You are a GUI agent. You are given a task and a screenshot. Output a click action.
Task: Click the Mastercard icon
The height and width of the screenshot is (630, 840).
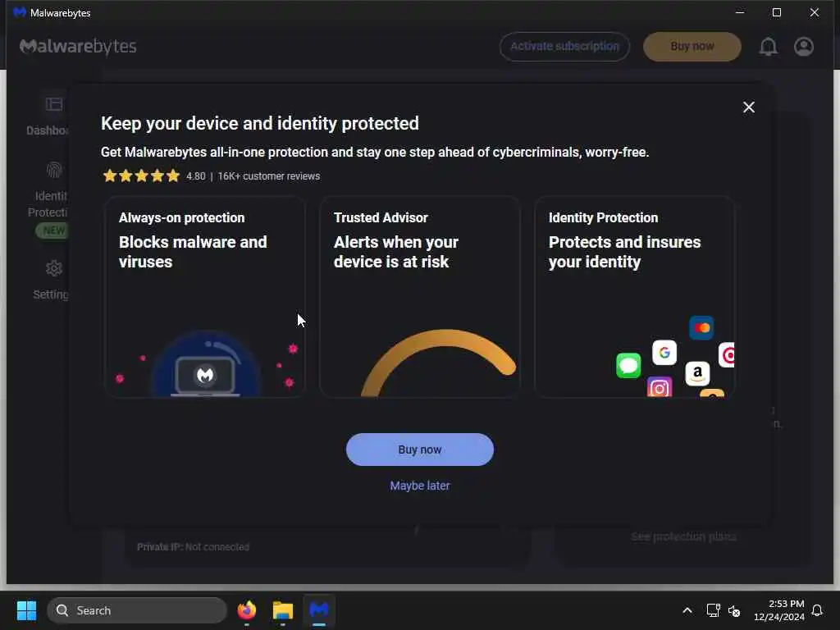(x=701, y=328)
